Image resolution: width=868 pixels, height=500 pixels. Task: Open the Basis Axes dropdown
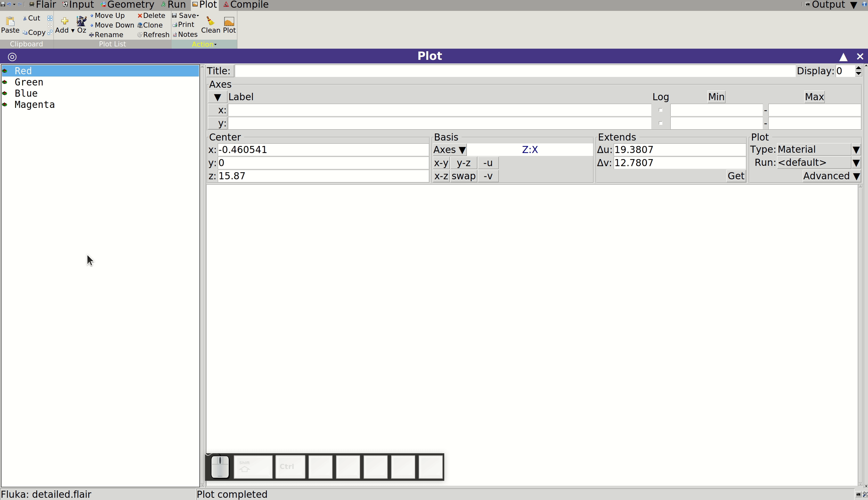coord(449,150)
